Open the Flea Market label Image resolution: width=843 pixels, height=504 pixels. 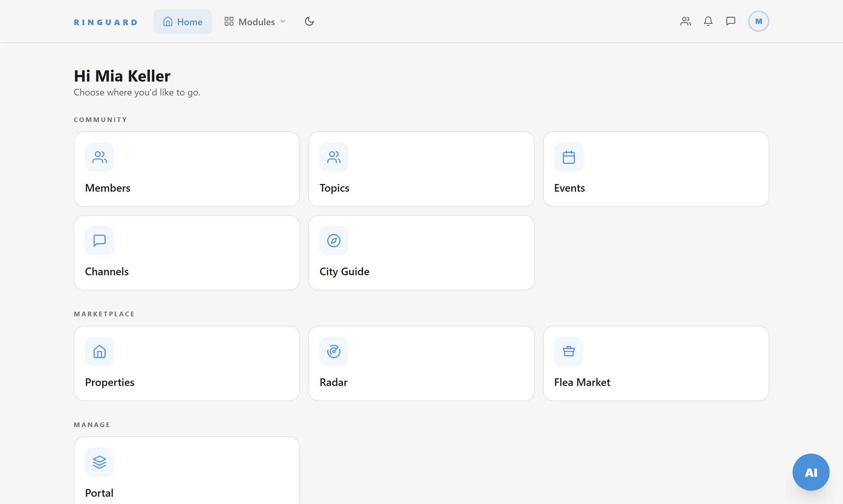coord(582,382)
